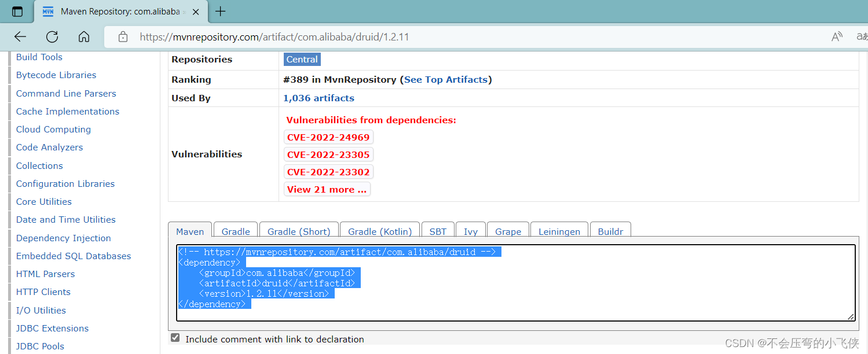Open CVE-2022-23305 vulnerability details
This screenshot has height=354, width=868.
point(328,154)
